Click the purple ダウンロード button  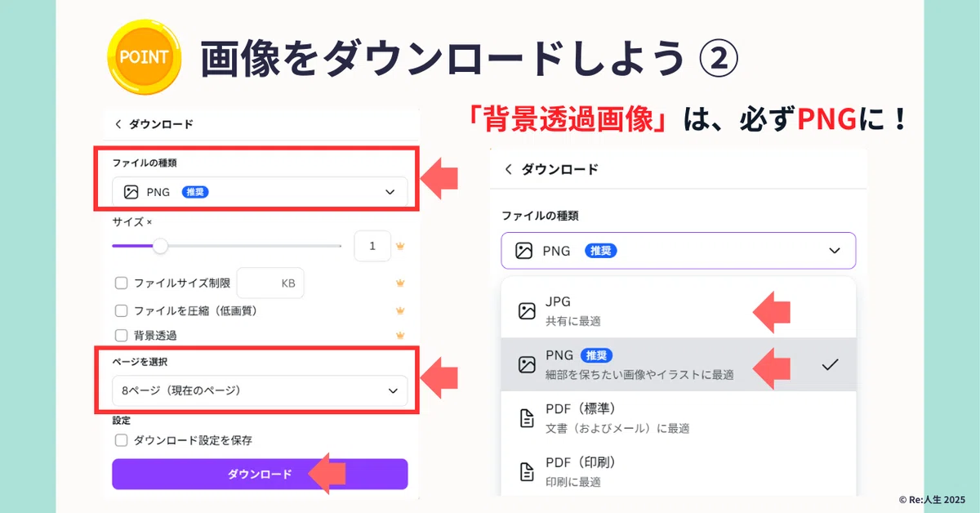click(x=260, y=474)
